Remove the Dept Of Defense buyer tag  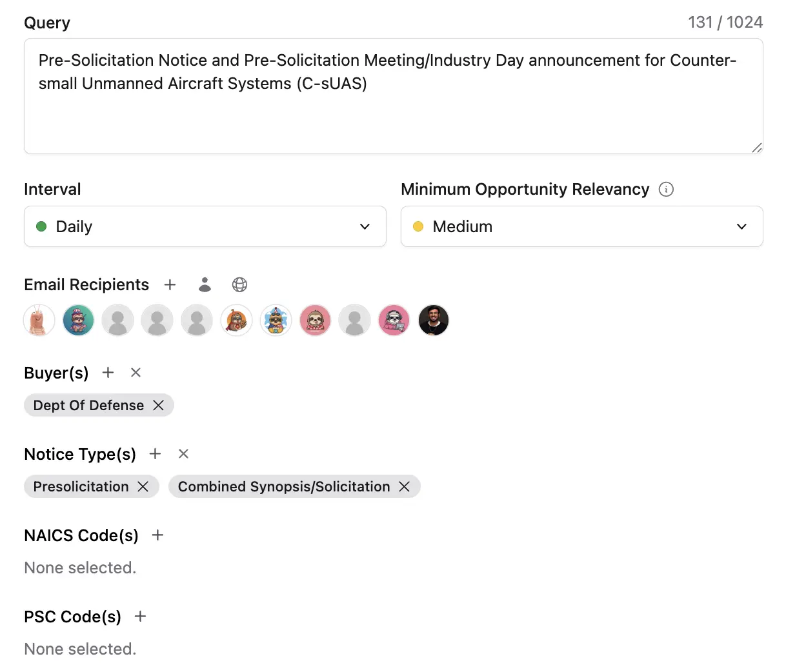click(x=159, y=405)
